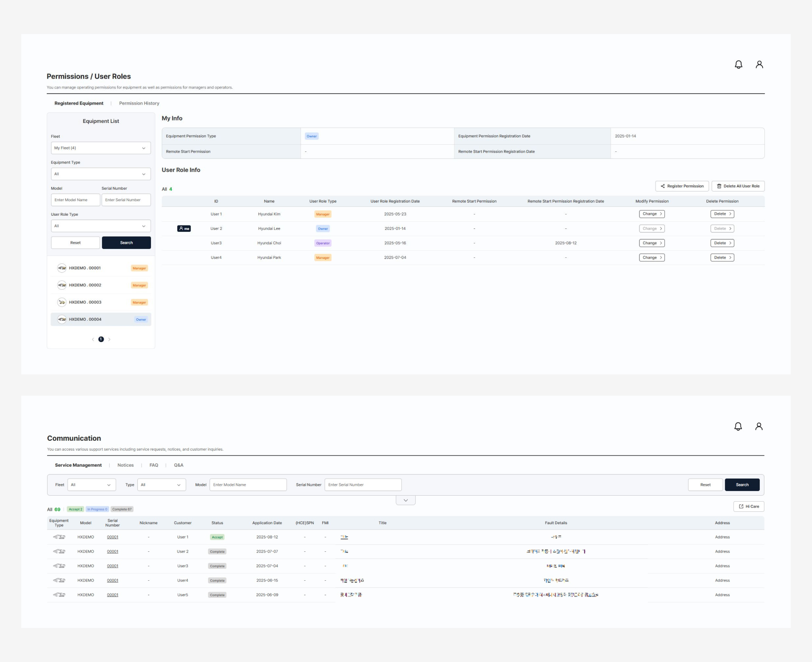Switch to Permission History tab

[x=139, y=103]
